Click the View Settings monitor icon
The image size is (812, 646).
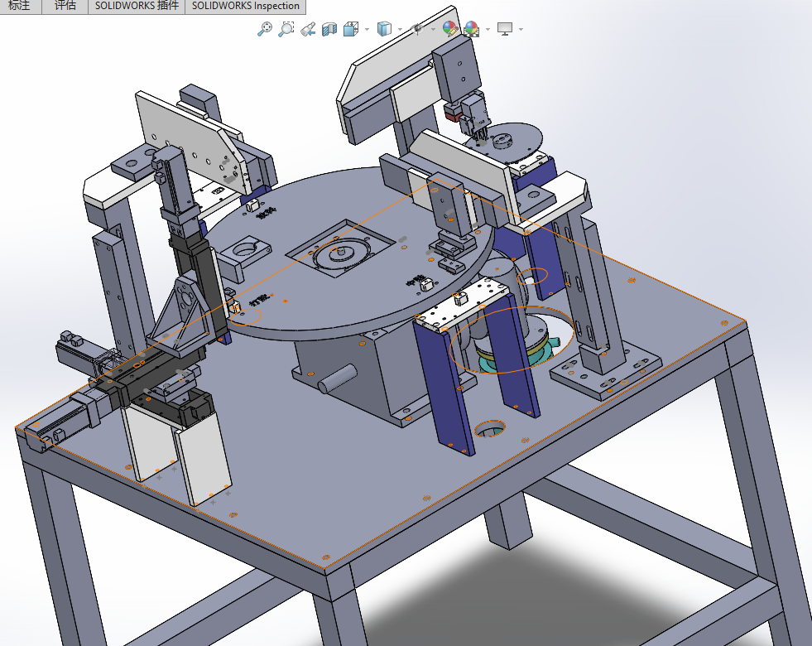505,28
